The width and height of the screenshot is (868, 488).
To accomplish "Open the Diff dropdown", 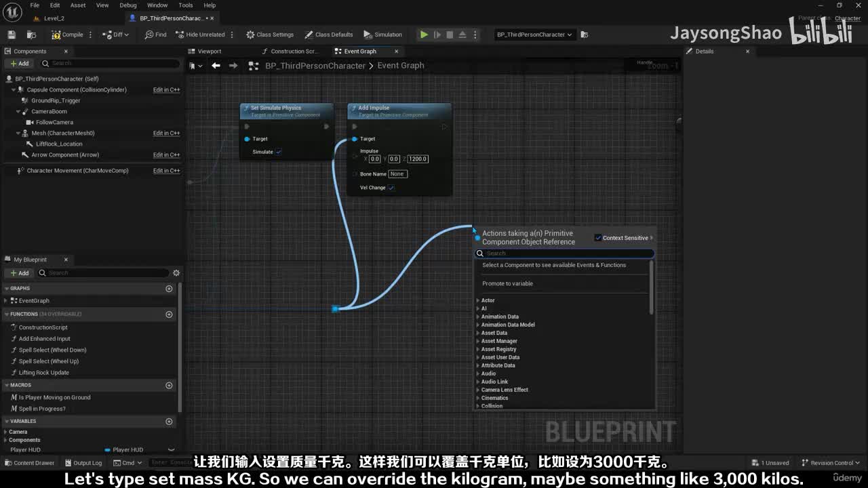I will tap(116, 35).
